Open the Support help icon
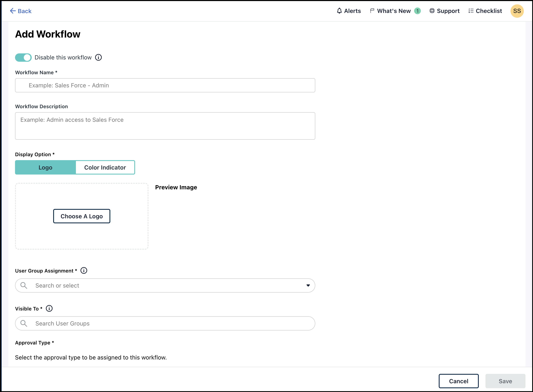 [x=432, y=11]
